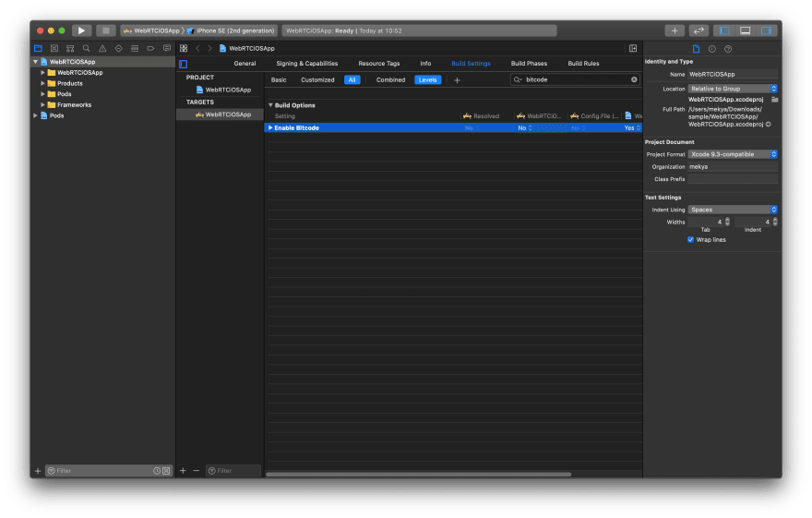Go forward in editor history

tap(209, 48)
